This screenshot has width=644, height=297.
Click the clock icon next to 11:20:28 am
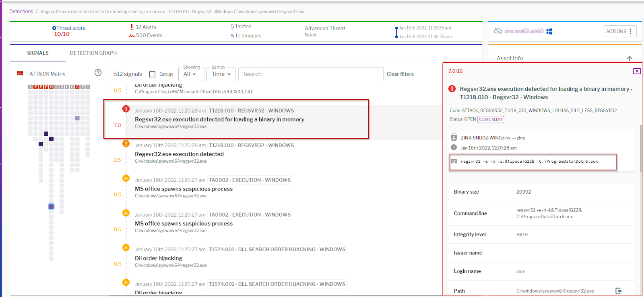click(x=454, y=147)
